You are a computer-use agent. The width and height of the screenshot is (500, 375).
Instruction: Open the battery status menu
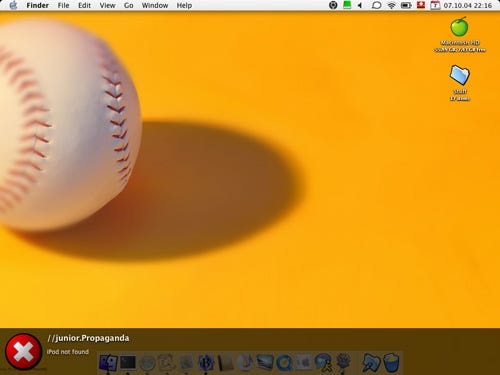point(406,5)
